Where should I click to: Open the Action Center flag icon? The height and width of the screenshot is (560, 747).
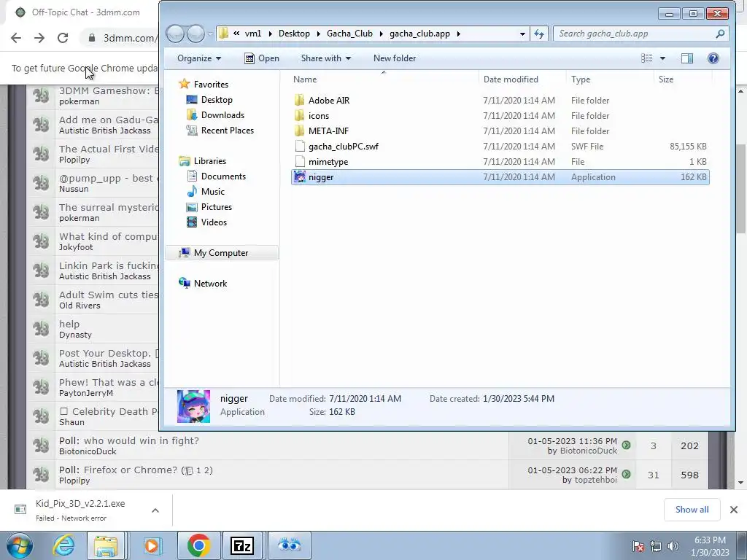(x=638, y=546)
